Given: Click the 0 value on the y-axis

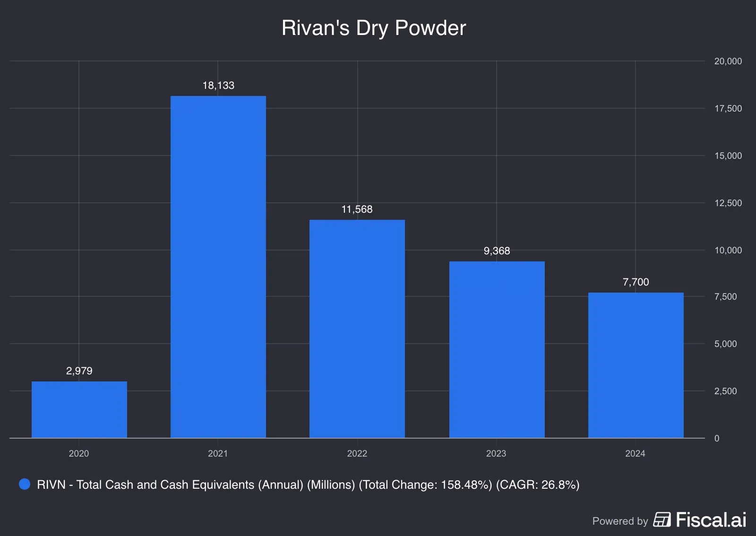Looking at the screenshot, I should click(717, 438).
